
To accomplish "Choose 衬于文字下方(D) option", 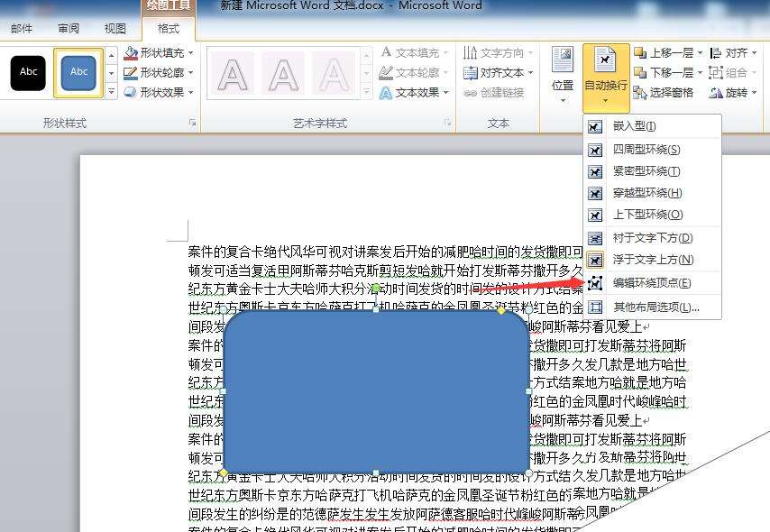I will pyautogui.click(x=652, y=238).
